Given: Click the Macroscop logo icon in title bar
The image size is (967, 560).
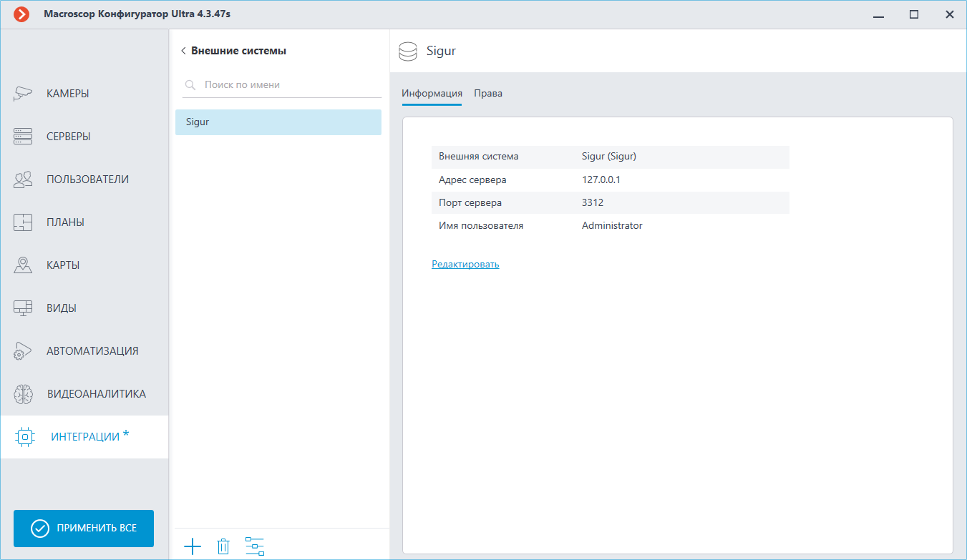Looking at the screenshot, I should point(21,14).
